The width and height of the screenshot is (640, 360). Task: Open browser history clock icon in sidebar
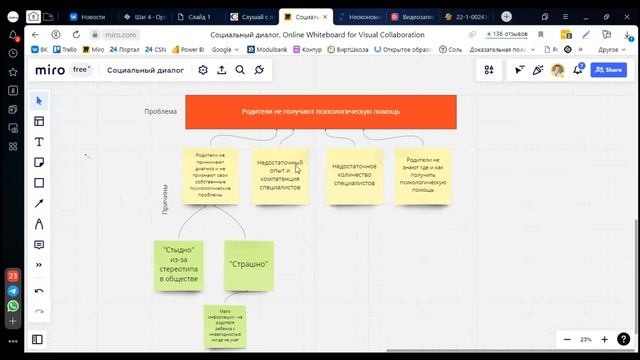pyautogui.click(x=13, y=53)
